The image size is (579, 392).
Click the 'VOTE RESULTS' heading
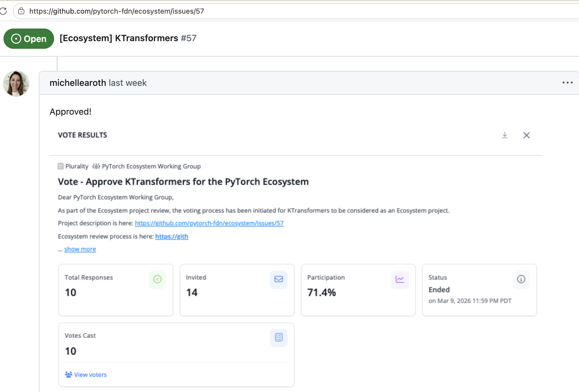[x=82, y=135]
